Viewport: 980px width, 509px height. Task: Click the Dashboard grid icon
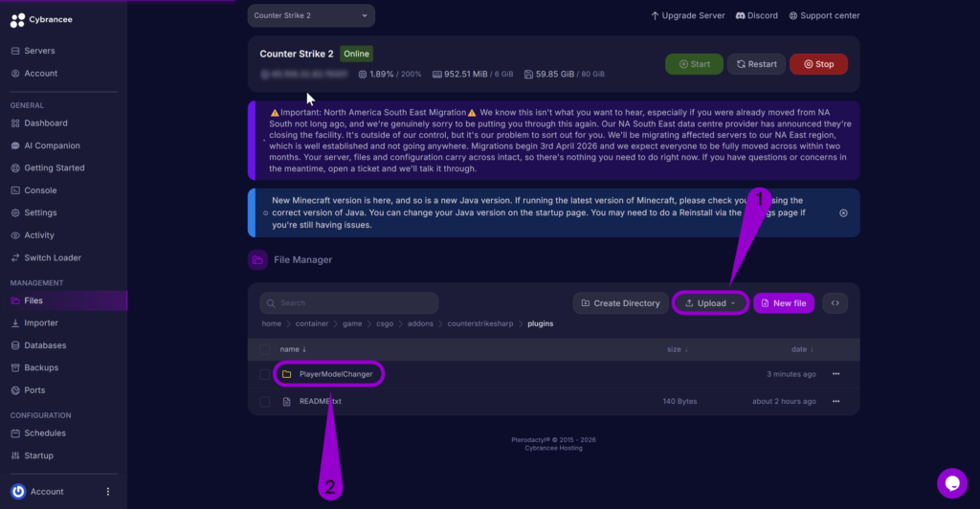pyautogui.click(x=15, y=123)
